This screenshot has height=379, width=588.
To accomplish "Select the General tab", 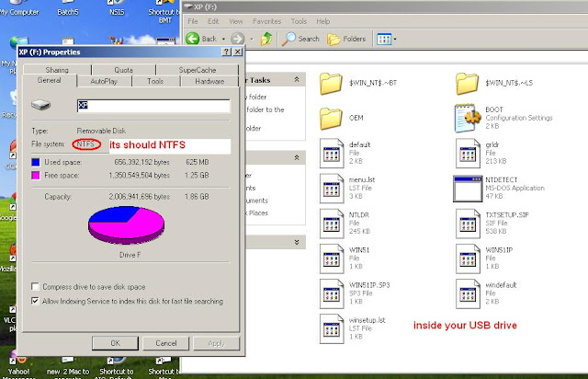I will 49,80.
